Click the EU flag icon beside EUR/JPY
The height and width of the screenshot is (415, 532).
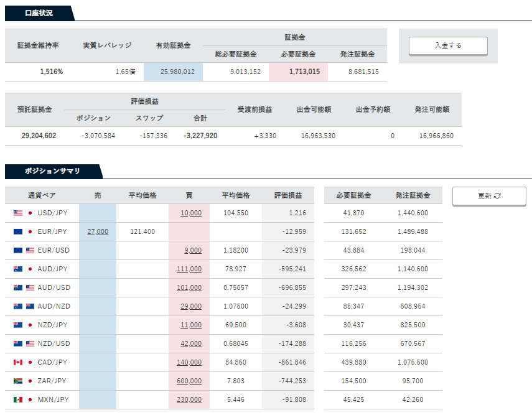click(x=18, y=231)
